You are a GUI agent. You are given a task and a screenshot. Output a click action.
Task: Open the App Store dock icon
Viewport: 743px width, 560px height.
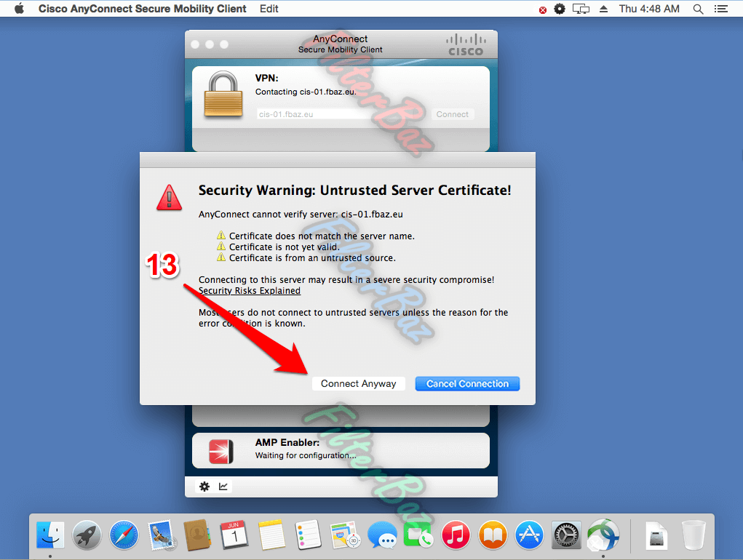tap(529, 537)
